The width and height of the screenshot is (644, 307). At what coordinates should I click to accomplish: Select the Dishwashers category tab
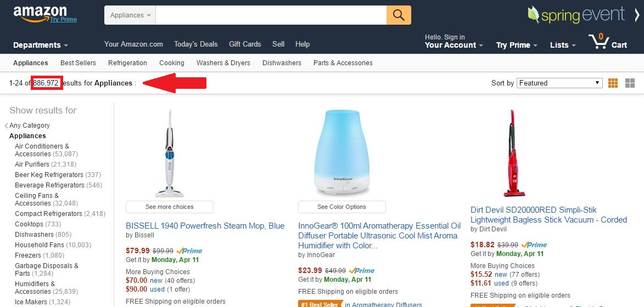click(282, 63)
